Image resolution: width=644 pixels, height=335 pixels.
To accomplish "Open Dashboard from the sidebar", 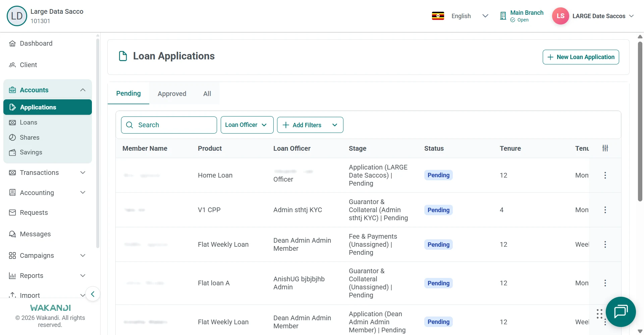I will (48, 43).
